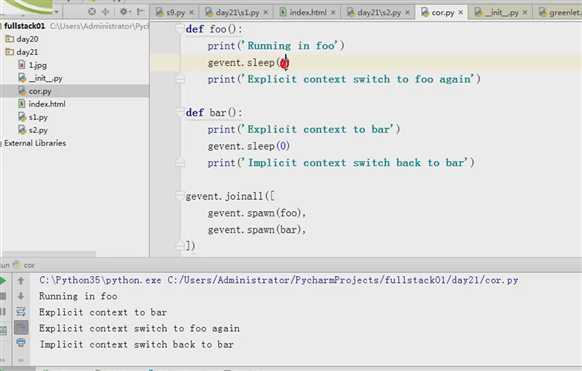Click the fold end marker of bar
Screen dimensions: 582x371
coord(180,162)
